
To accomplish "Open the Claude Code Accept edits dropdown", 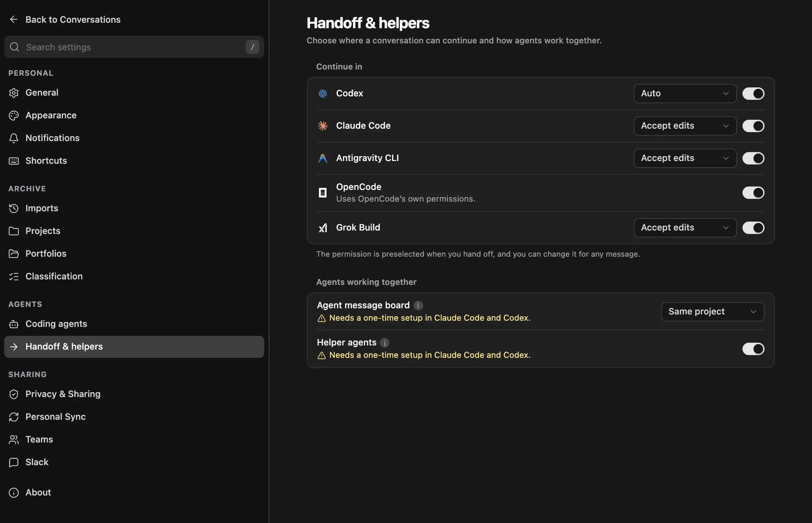I will (685, 126).
